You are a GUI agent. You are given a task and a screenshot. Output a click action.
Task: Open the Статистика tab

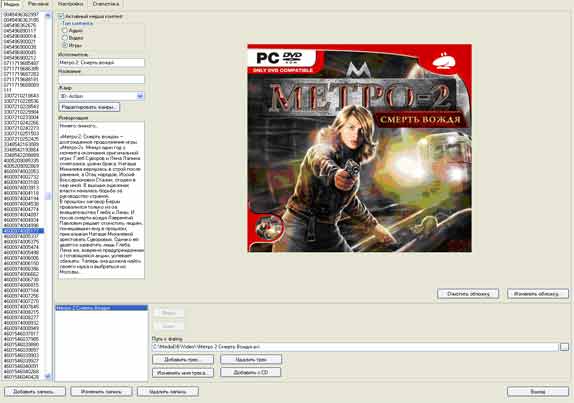(x=105, y=4)
